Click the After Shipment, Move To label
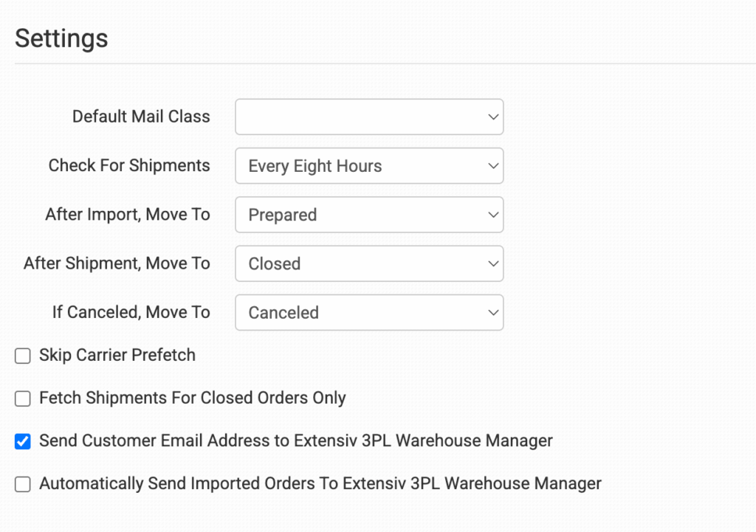The image size is (756, 532). click(x=117, y=263)
